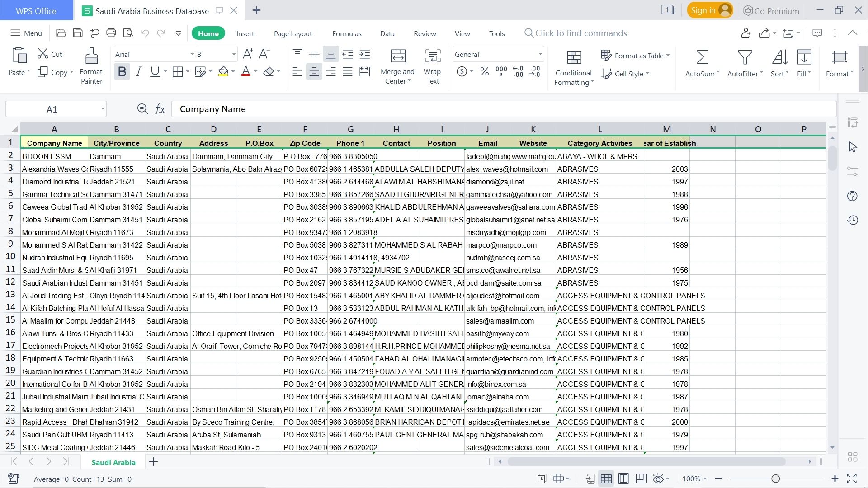Open the AutoFilter tool

(x=744, y=63)
